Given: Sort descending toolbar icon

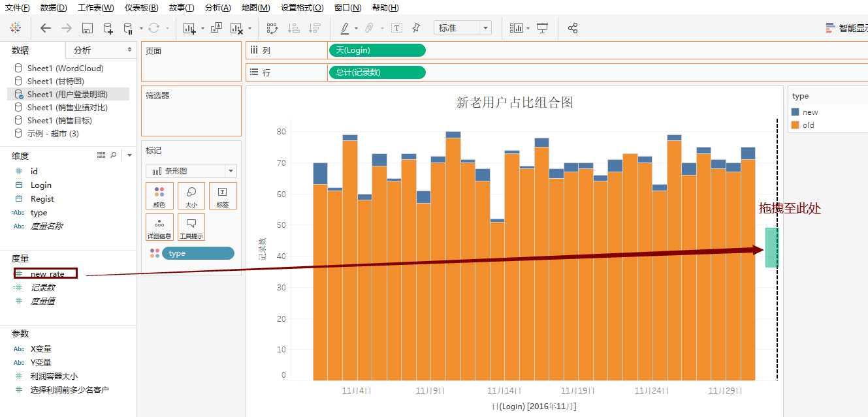Looking at the screenshot, I should tap(315, 28).
